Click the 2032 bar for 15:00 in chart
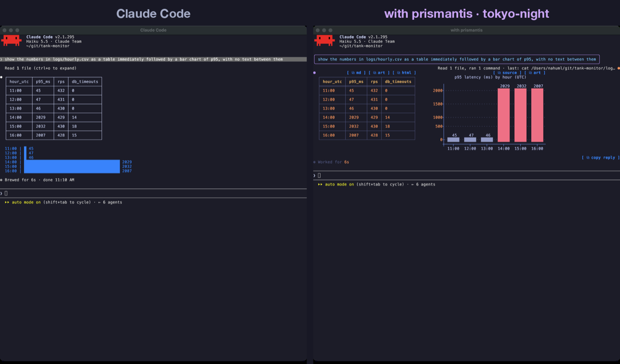 pos(520,115)
